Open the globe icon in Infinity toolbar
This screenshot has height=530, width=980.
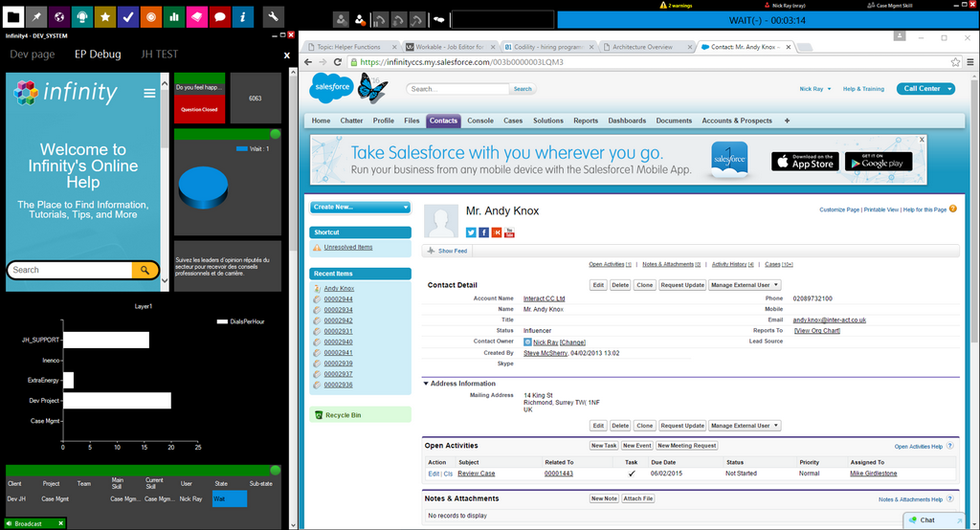click(x=59, y=17)
